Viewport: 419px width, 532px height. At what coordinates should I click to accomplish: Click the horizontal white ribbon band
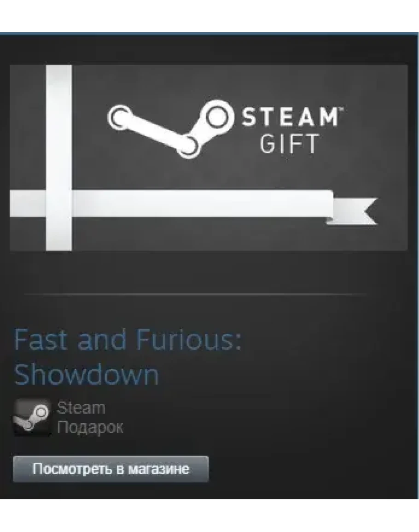pos(171,203)
